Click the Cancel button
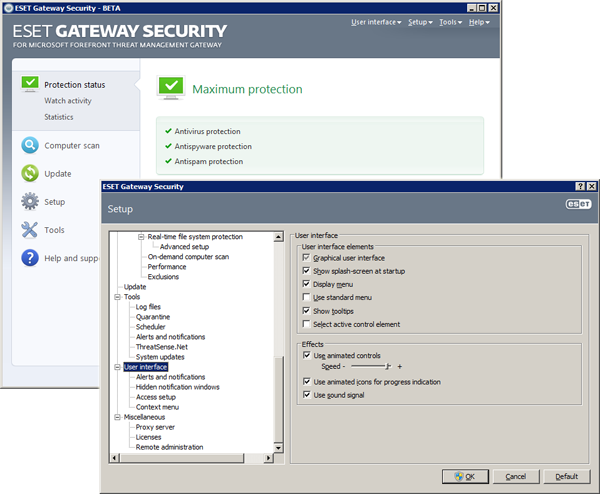 pyautogui.click(x=516, y=476)
